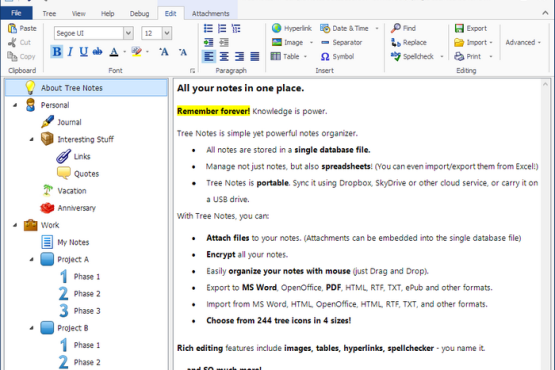Image resolution: width=555 pixels, height=370 pixels.
Task: Click the Import folder icon
Action: pos(459,42)
